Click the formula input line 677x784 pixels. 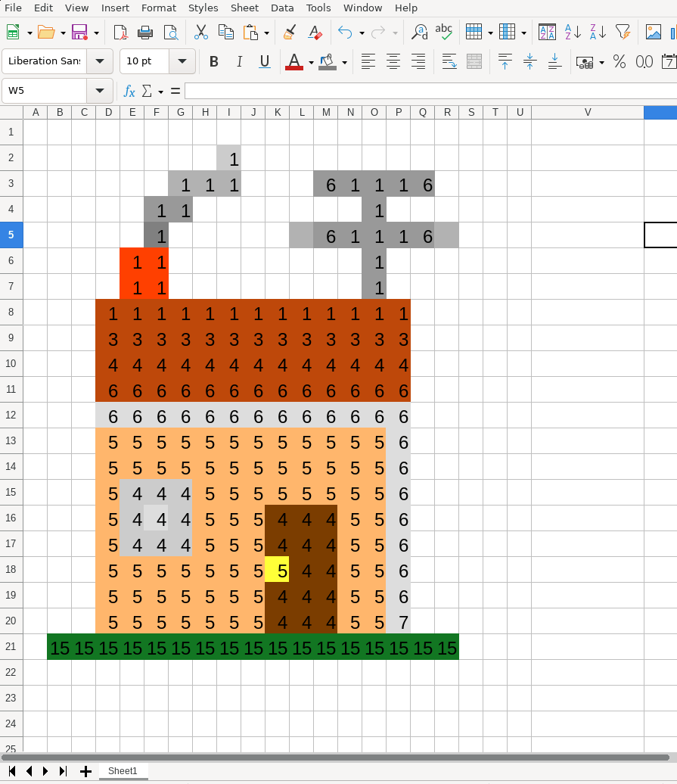[430, 91]
